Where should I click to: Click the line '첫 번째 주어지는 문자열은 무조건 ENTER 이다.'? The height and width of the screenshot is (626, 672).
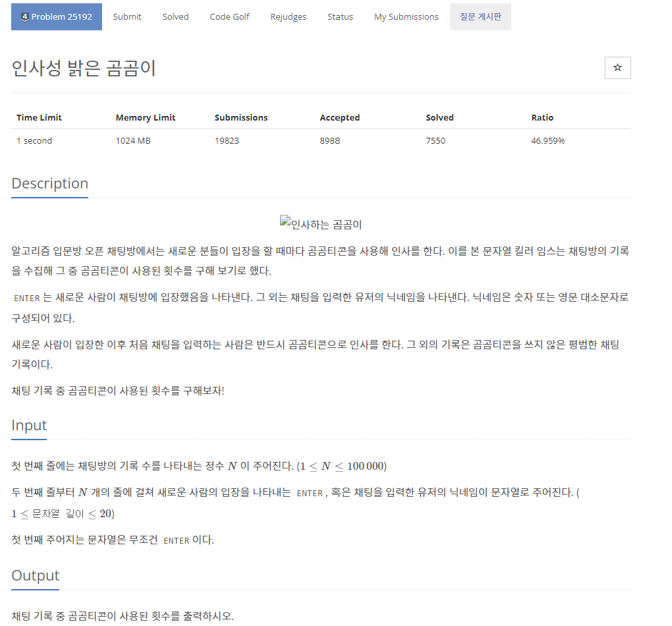coord(113,540)
